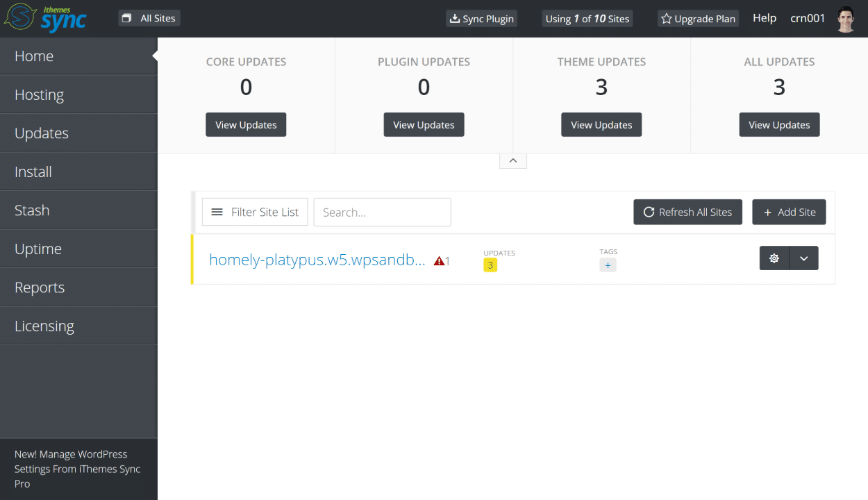
Task: Open the star Upgrade Plan icon
Action: click(667, 19)
